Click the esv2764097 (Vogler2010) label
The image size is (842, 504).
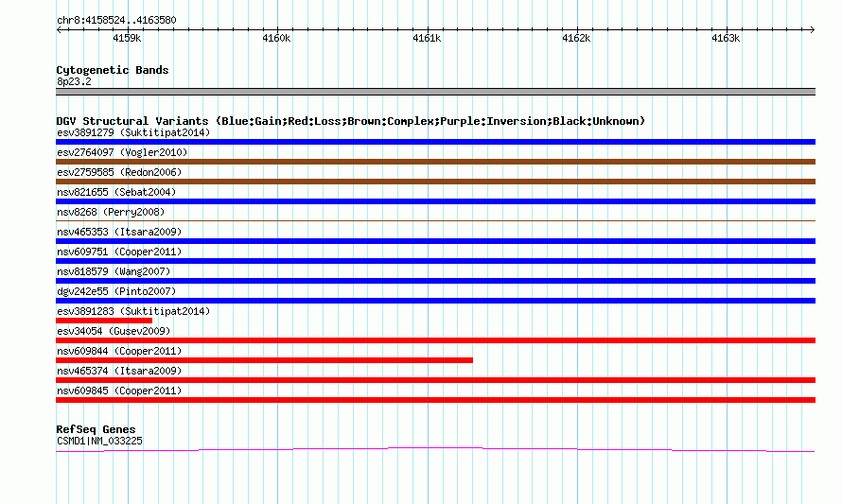click(122, 152)
